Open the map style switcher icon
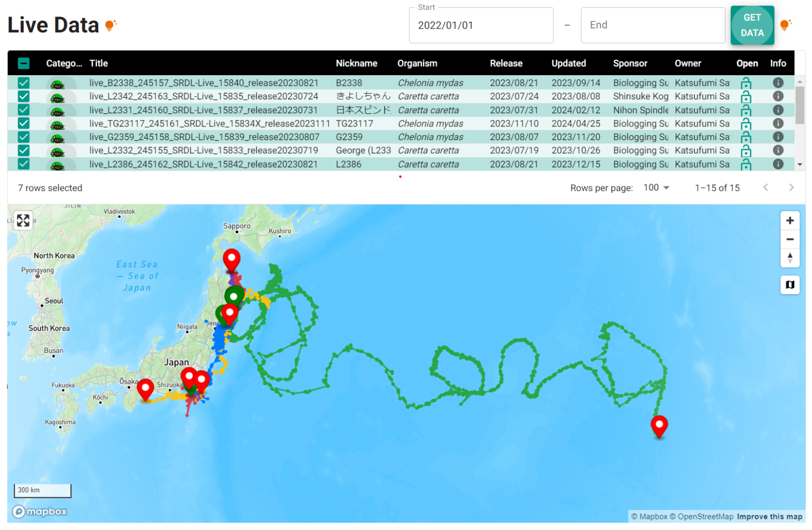Screen dimensions: 812x530 coord(790,285)
